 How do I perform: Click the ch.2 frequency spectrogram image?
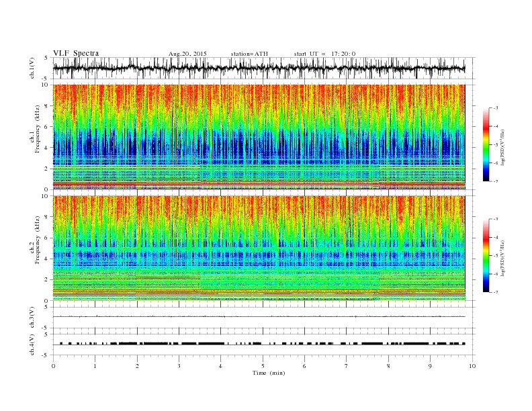click(x=259, y=248)
